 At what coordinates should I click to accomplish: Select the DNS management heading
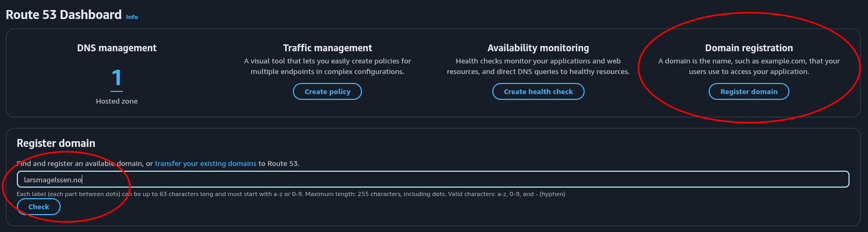pyautogui.click(x=117, y=48)
